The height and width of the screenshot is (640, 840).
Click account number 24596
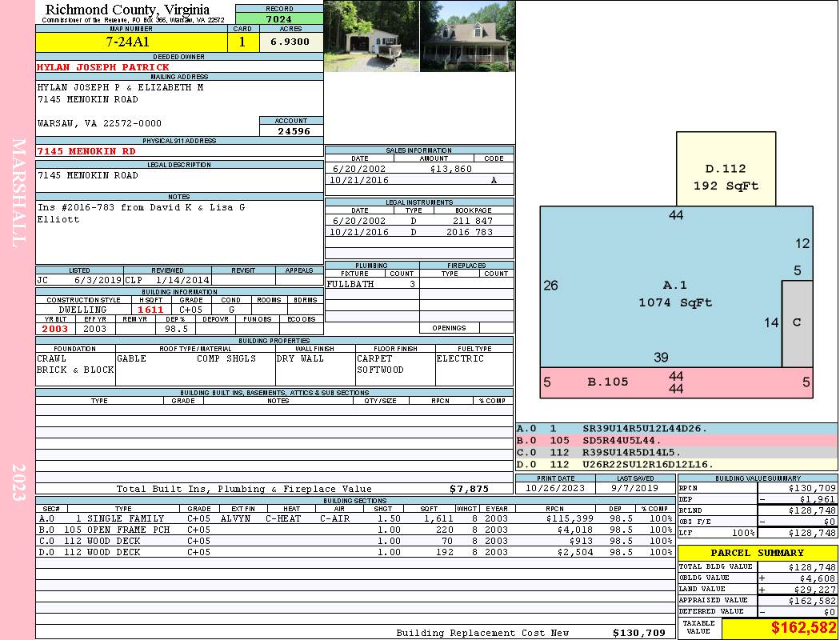294,131
